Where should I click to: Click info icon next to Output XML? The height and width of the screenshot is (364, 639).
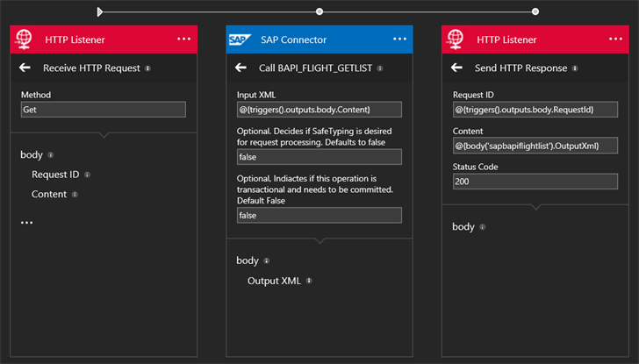coord(308,282)
